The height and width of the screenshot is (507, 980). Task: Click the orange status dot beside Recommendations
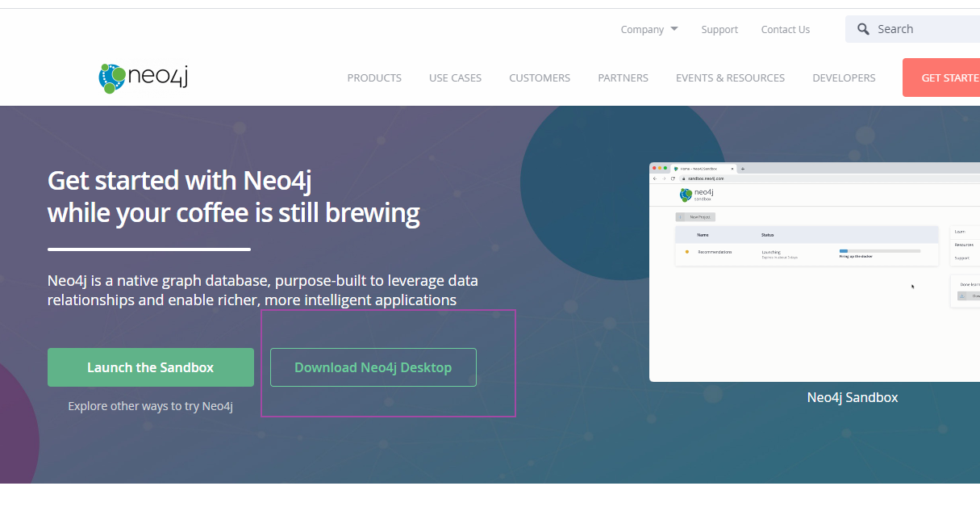(687, 252)
